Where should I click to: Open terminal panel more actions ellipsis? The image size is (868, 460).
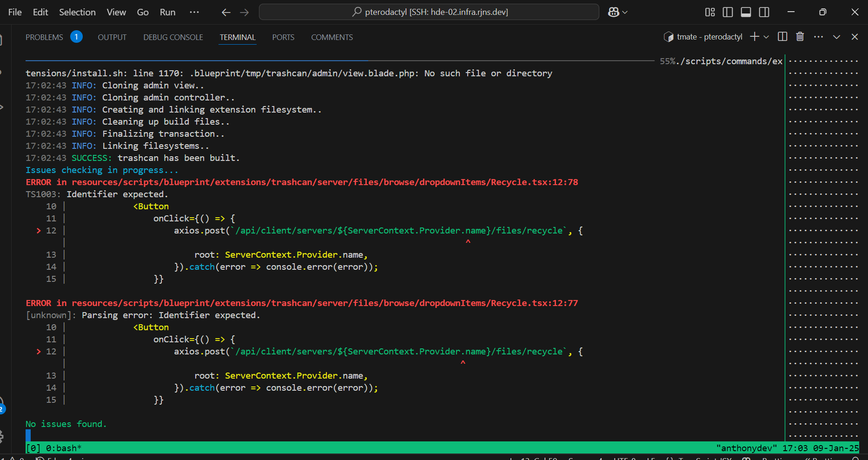pos(819,37)
